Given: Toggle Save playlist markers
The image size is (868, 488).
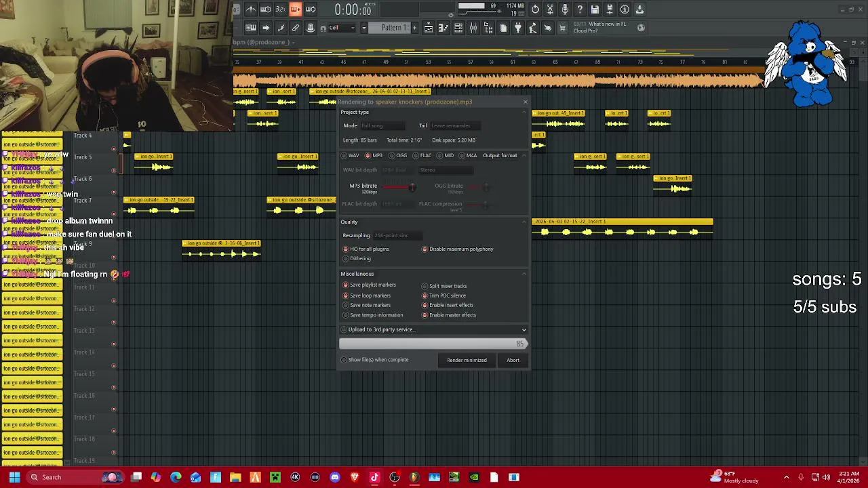Looking at the screenshot, I should [370, 285].
